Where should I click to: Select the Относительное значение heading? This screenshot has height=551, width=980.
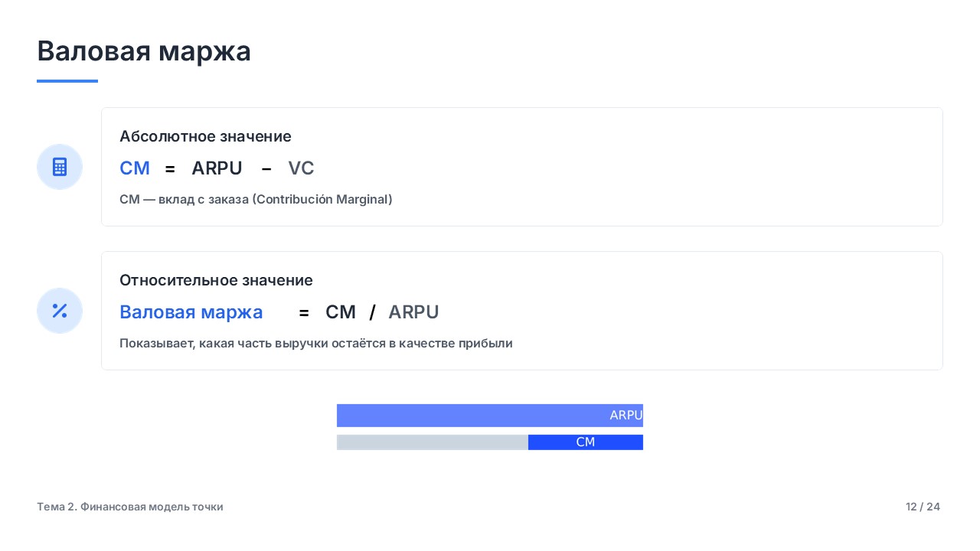point(216,280)
